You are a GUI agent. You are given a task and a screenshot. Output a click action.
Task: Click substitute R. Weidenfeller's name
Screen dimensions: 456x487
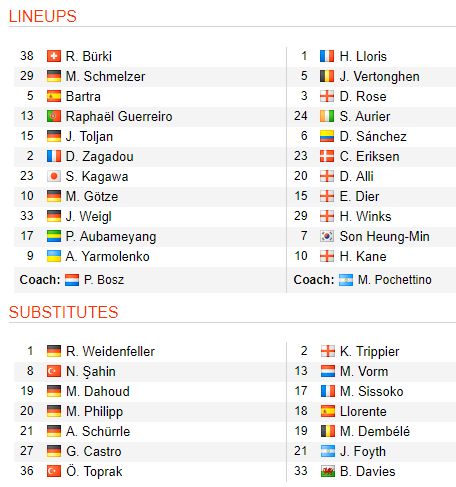(110, 351)
